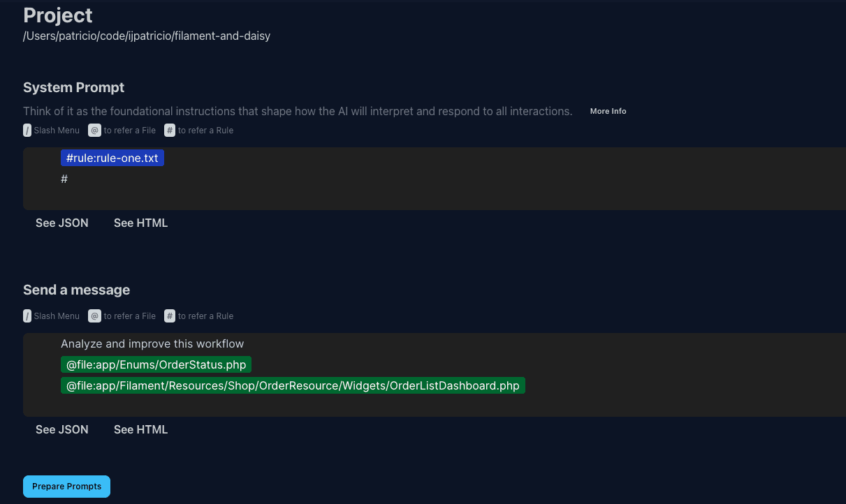
Task: Click the # rule icon under Send a message
Action: tap(169, 316)
